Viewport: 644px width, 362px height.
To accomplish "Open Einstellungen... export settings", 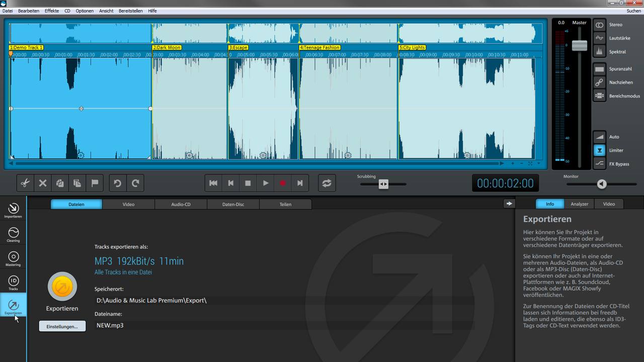I will tap(62, 326).
